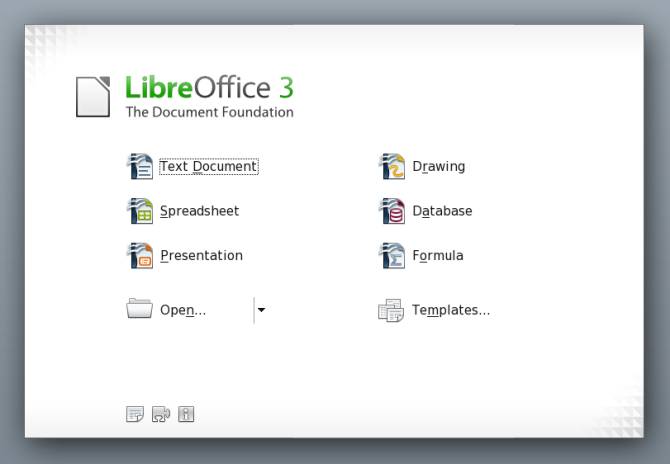Click the Templates documents icon
670x464 pixels.
pos(391,310)
